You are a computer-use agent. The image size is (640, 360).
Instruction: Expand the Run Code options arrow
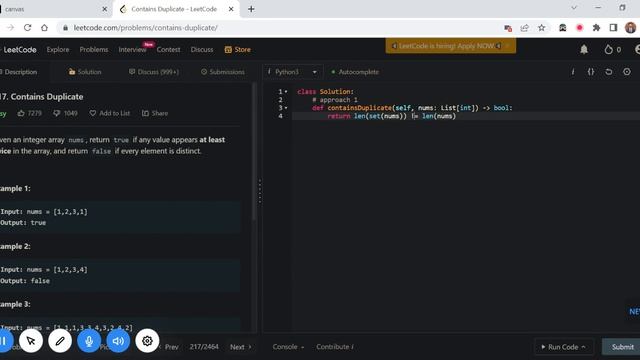pos(584,347)
